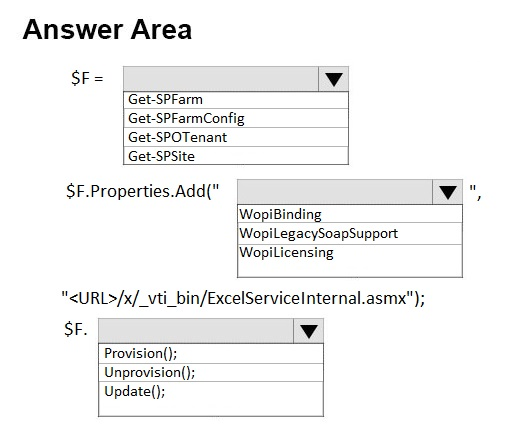Screen dimensions: 506x440
Task: Pick Get-SPOTenant option
Action: click(x=236, y=137)
